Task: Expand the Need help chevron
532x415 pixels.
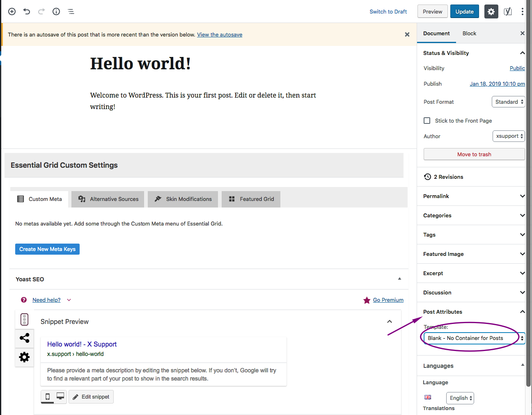Action: 69,300
